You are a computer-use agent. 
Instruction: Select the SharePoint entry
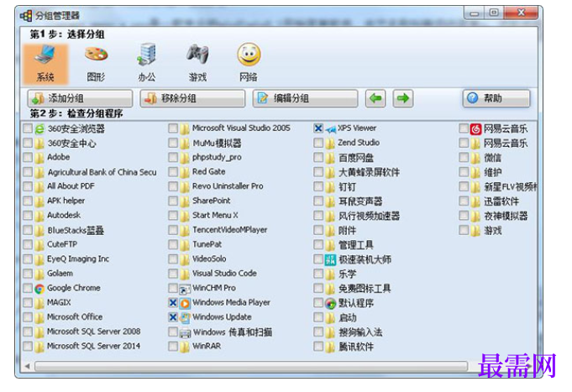(x=212, y=201)
